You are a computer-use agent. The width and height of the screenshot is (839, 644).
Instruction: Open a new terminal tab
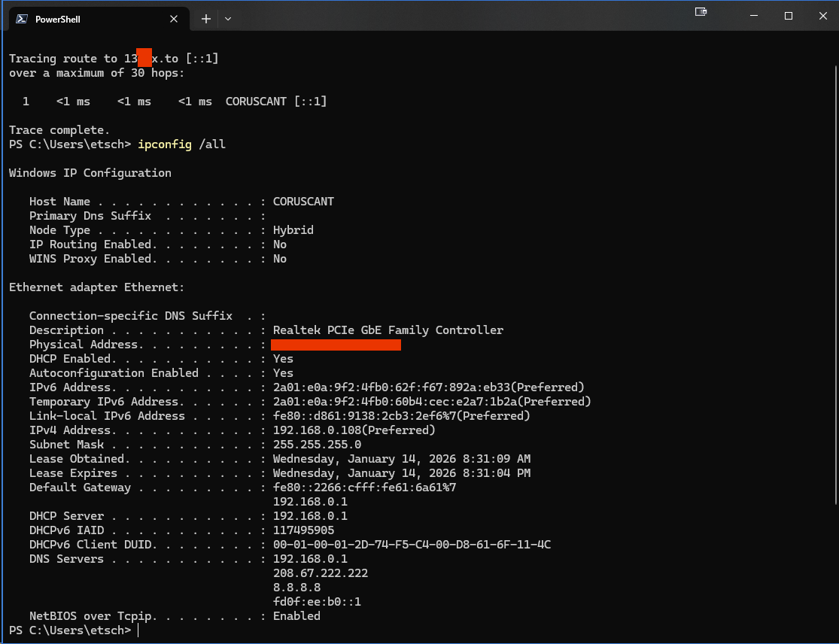point(205,19)
